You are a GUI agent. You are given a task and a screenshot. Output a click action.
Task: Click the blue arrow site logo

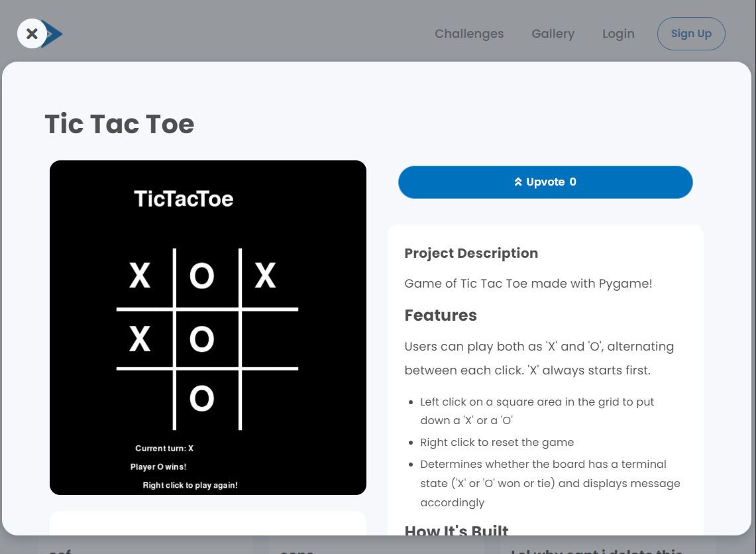53,34
